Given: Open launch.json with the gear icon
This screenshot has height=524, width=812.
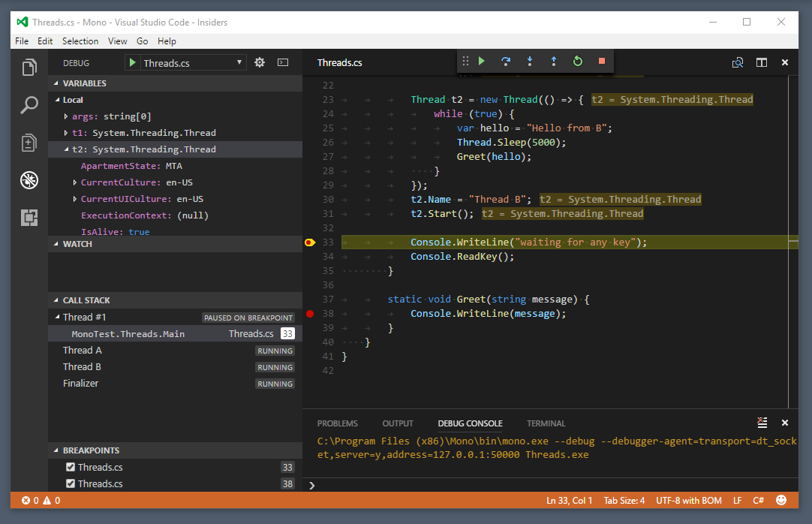Looking at the screenshot, I should pyautogui.click(x=260, y=62).
